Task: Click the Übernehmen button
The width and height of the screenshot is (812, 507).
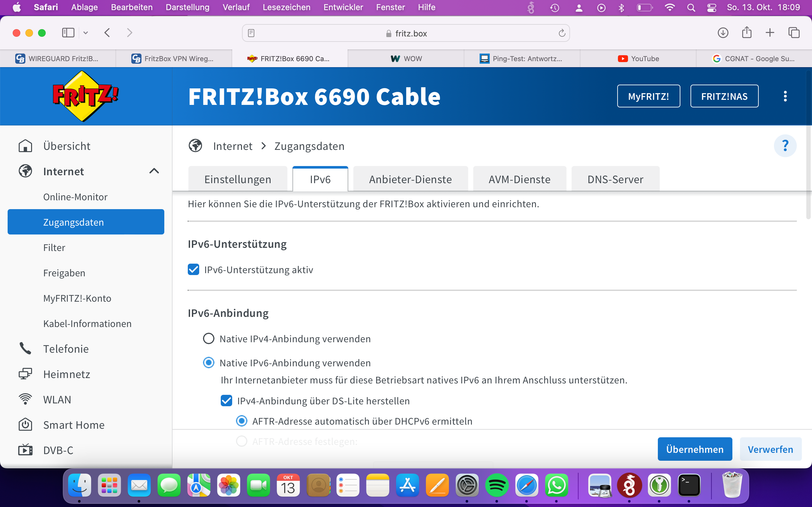Action: [695, 449]
